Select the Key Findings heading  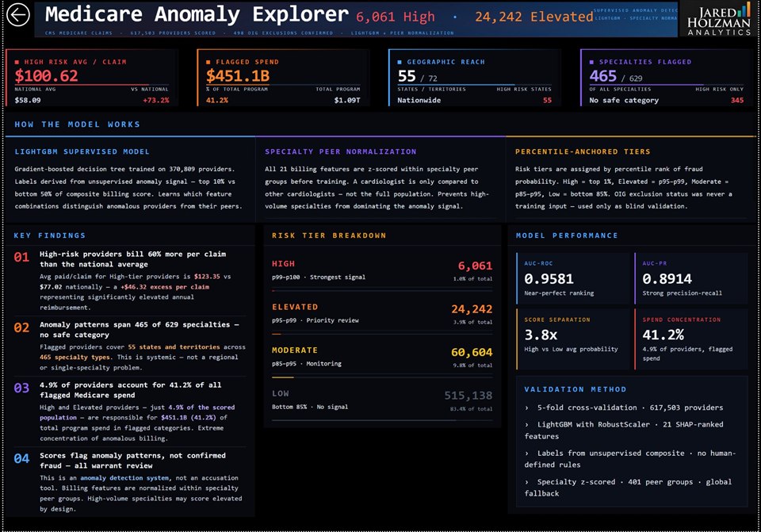[x=49, y=235]
